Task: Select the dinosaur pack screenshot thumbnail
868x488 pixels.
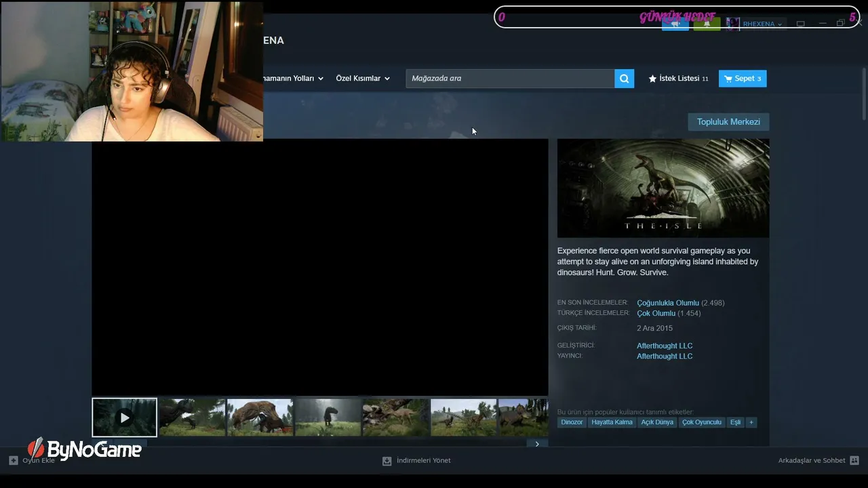Action: [395, 418]
